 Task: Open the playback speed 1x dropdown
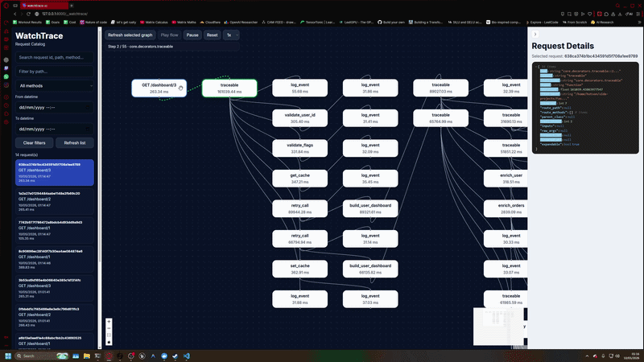pos(231,35)
